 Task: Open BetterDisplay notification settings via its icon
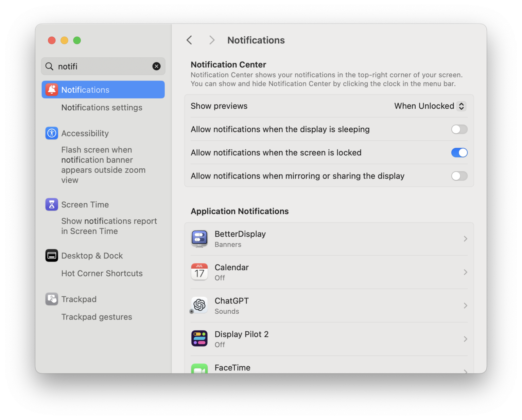[199, 239]
